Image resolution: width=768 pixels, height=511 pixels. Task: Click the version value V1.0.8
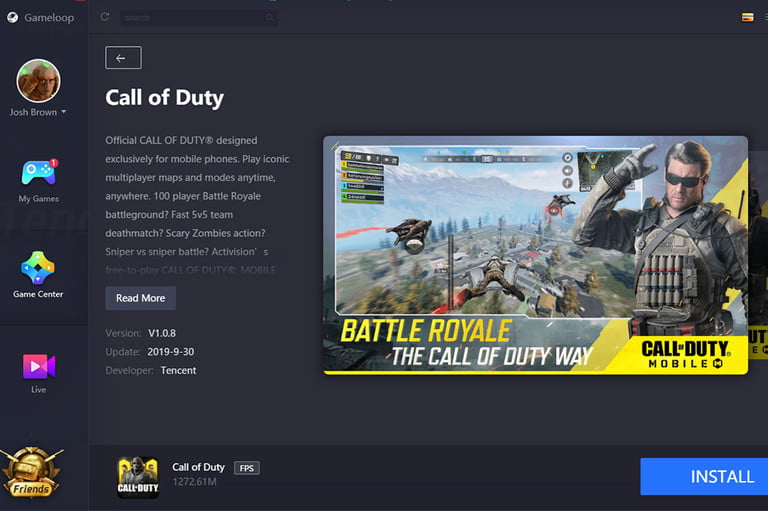[162, 333]
